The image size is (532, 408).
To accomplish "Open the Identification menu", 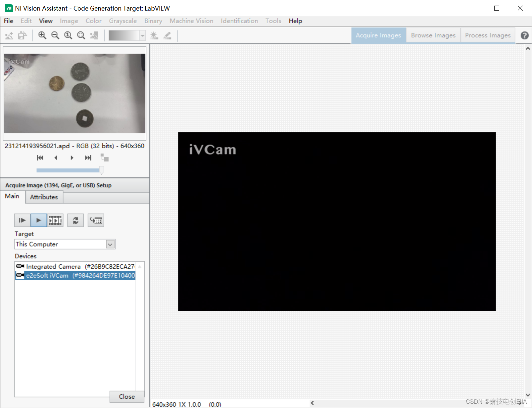I will click(239, 21).
